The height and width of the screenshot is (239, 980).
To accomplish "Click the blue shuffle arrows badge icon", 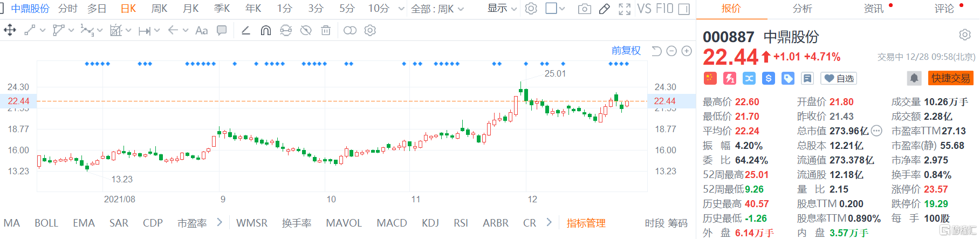I will coord(749,78).
